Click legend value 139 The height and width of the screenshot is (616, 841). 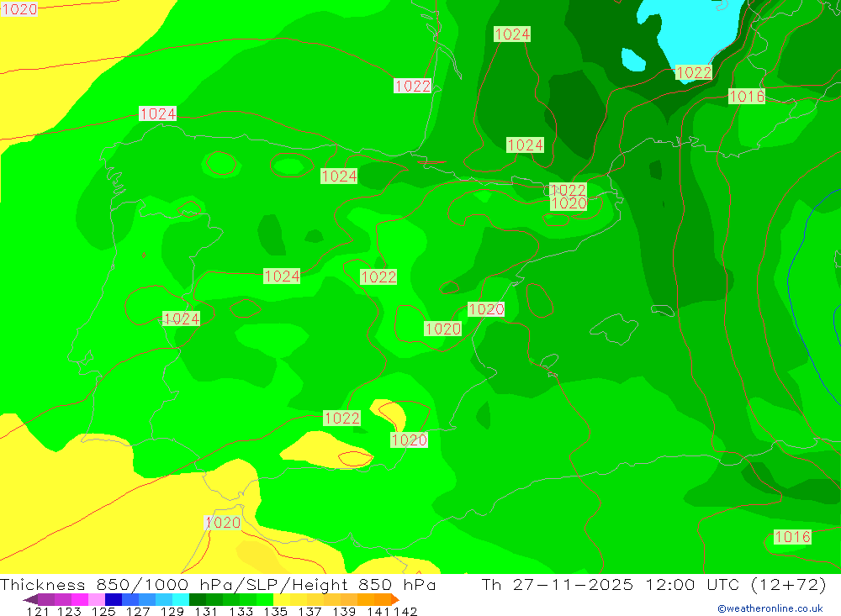coord(344,611)
